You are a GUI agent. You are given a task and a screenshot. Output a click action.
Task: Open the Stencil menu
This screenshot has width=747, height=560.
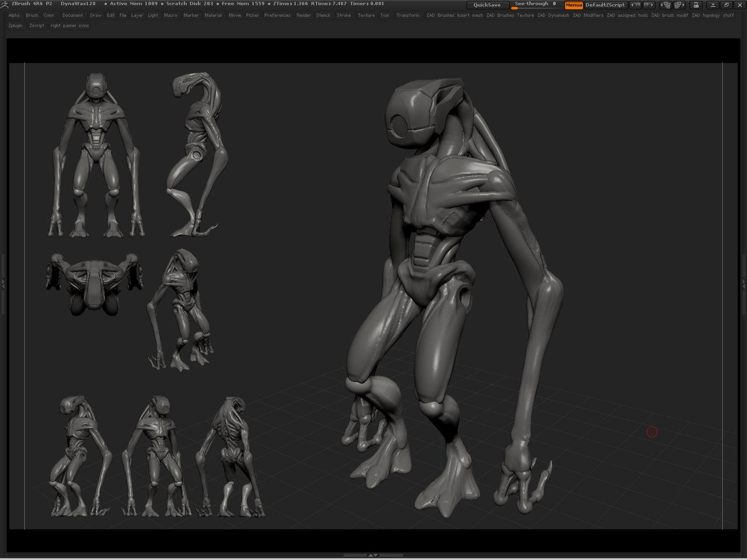(323, 15)
